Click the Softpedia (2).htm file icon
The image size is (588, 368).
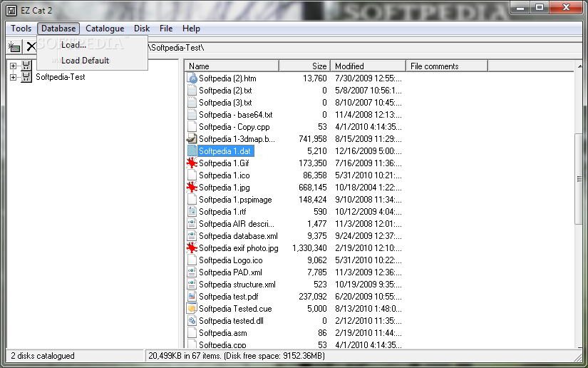192,78
